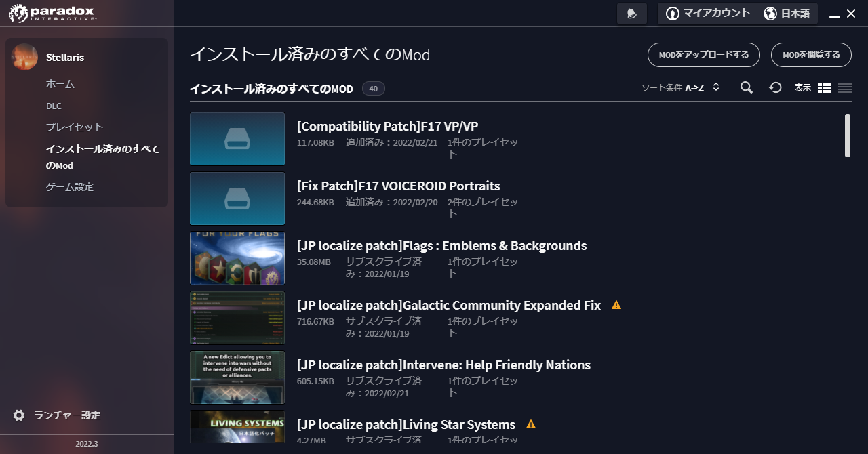Click 244.68KB size of VOICEROID Portraits
Viewport: 868px width, 454px height.
[x=315, y=203]
